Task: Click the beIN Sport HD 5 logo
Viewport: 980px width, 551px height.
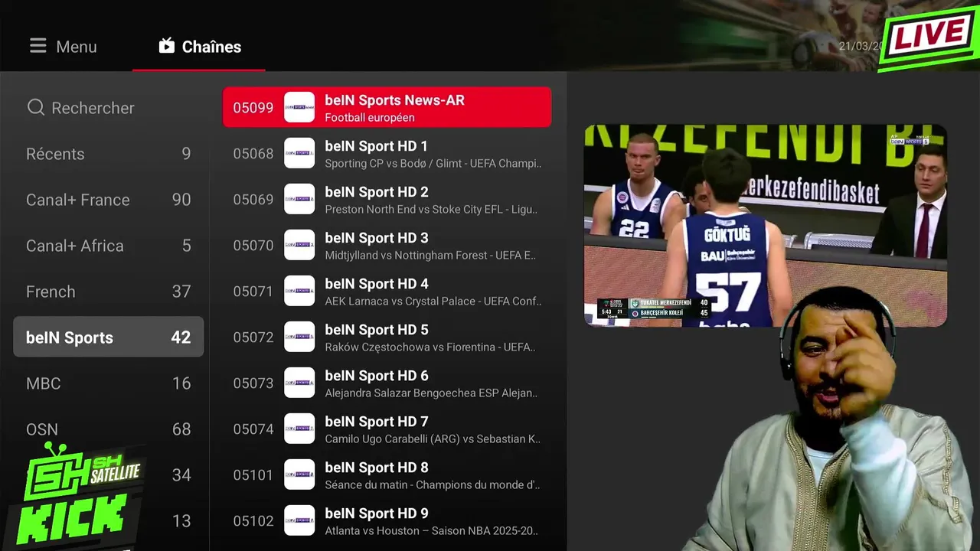Action: (299, 337)
